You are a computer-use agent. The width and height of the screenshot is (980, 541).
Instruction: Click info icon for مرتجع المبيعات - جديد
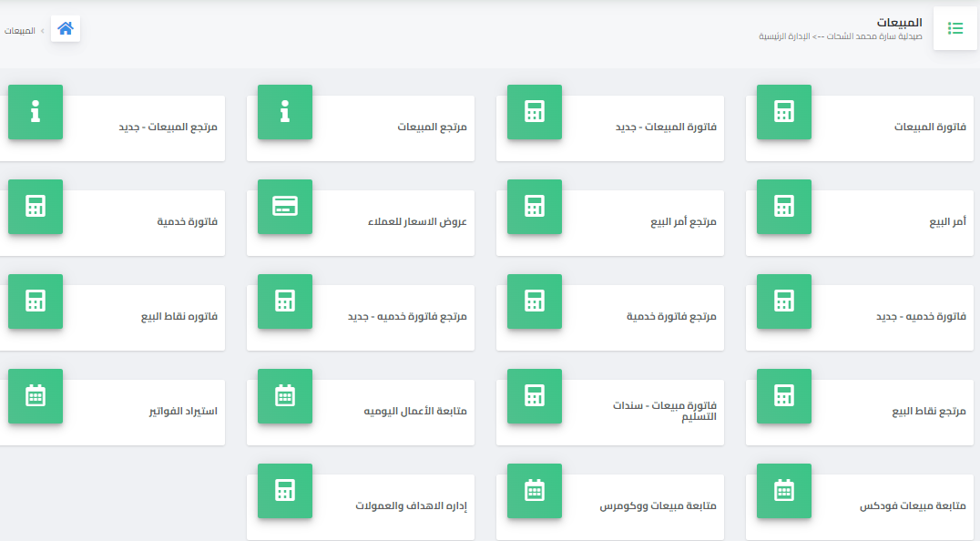pos(35,112)
